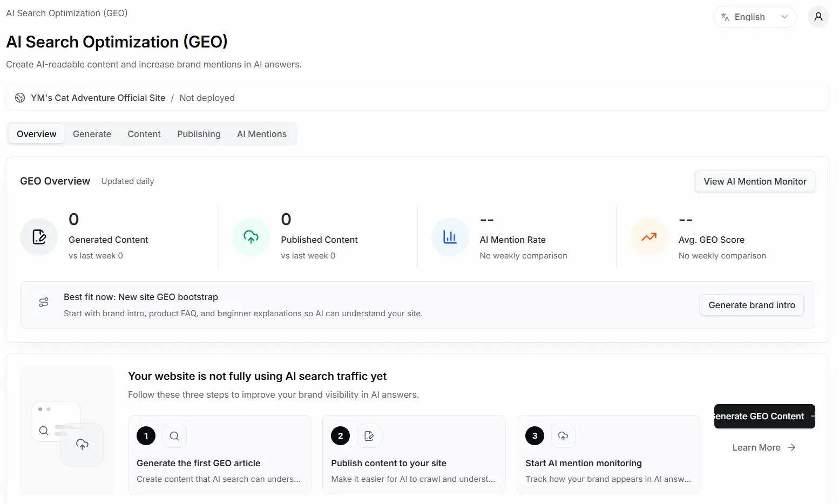The image size is (839, 504).
Task: Click the Not deployed status text
Action: 207,98
